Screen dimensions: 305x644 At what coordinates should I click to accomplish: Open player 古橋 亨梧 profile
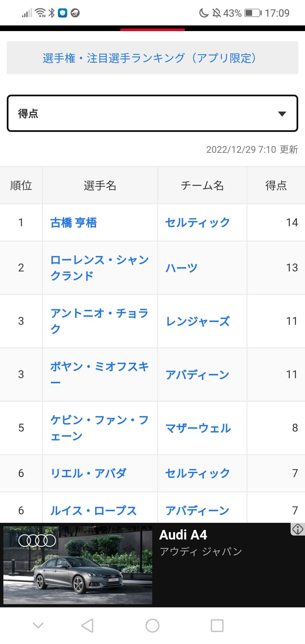click(74, 223)
